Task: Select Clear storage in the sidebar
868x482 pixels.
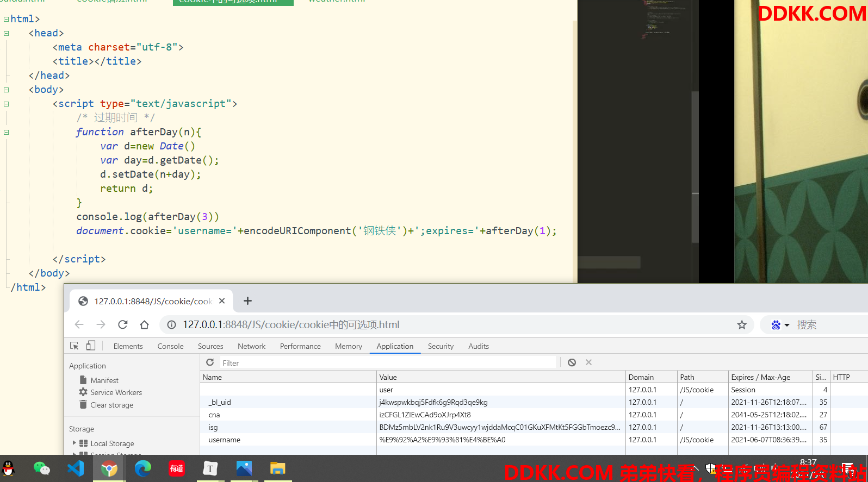Action: pos(111,405)
